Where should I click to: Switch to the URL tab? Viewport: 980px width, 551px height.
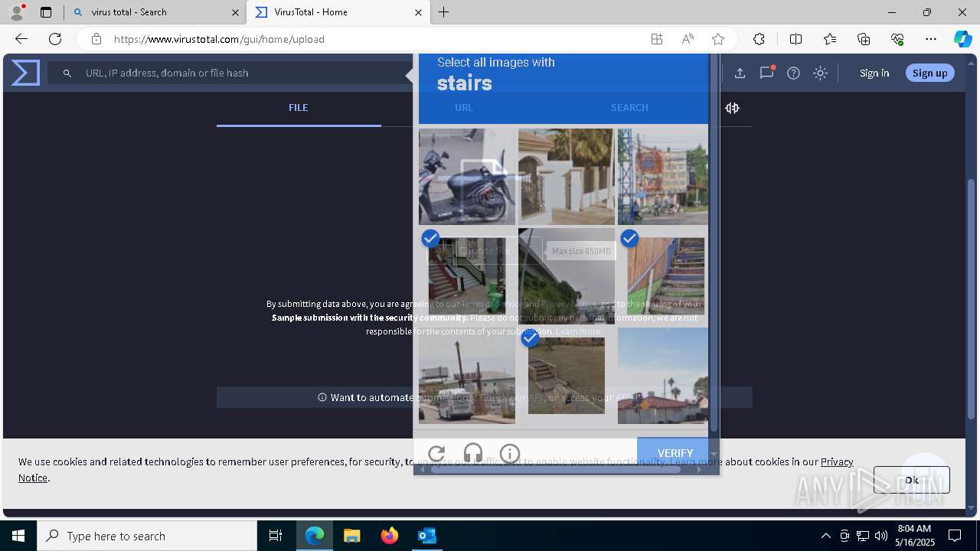click(464, 108)
